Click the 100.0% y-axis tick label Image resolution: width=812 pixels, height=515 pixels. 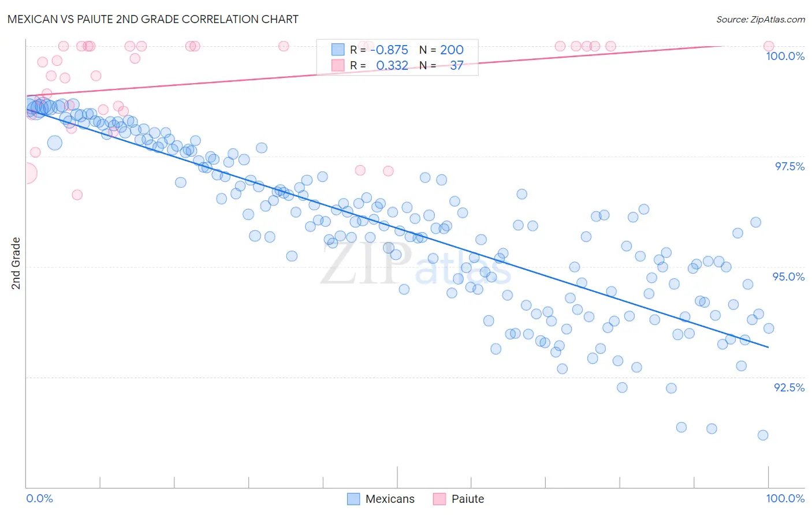tap(785, 56)
